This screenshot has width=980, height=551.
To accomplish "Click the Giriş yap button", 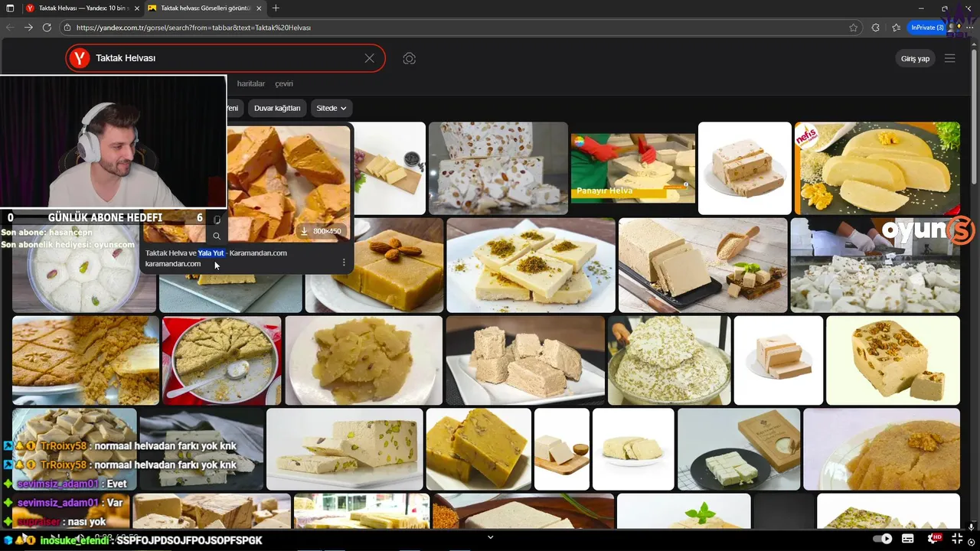I will coord(915,58).
